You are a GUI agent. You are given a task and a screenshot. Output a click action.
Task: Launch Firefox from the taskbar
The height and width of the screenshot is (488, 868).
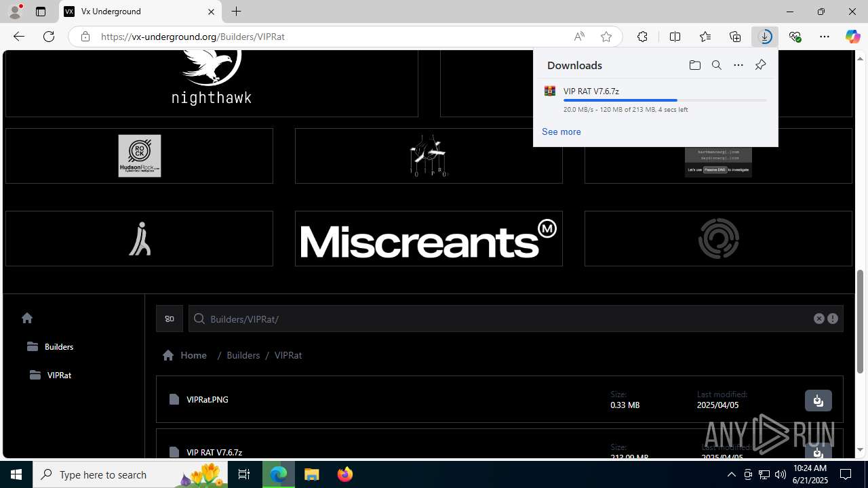click(x=344, y=474)
